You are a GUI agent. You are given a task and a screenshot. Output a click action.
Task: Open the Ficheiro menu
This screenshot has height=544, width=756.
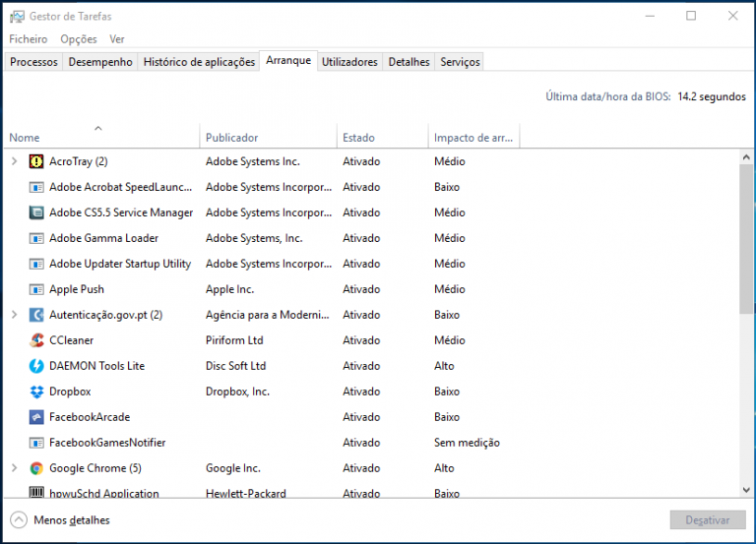[x=28, y=39]
